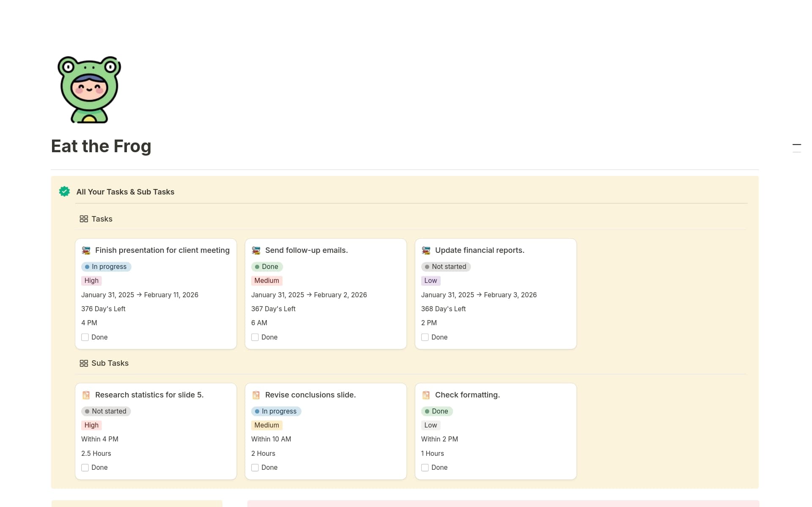Select the Sub Tasks view tab

tap(110, 363)
